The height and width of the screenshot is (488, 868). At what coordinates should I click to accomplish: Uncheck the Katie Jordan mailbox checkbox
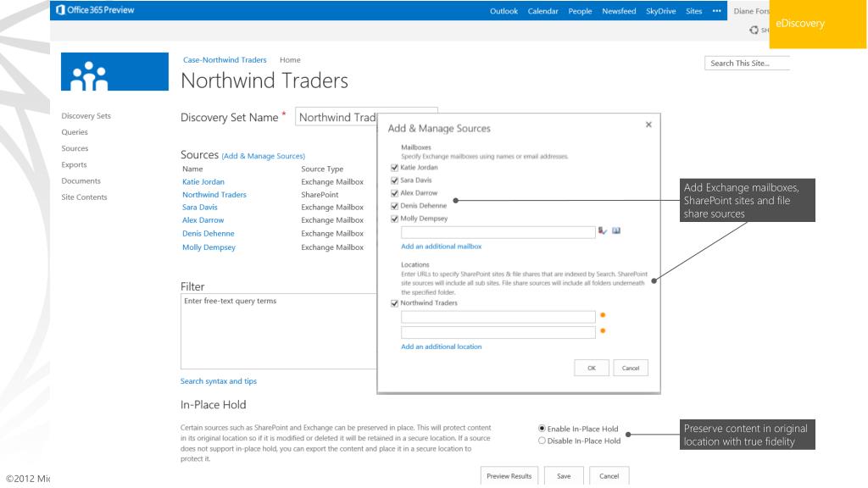pos(394,168)
